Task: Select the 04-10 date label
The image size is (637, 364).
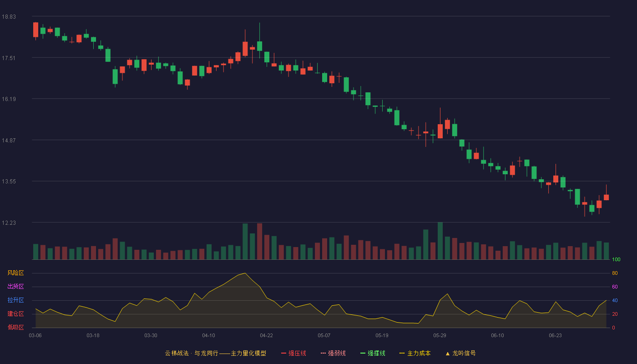Action: (208, 335)
